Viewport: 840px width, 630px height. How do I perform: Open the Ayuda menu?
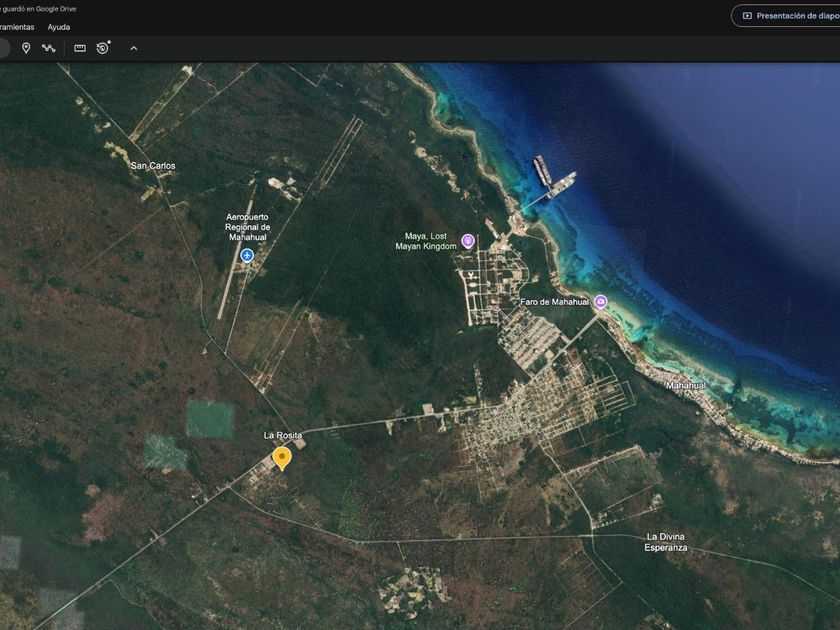pos(59,27)
